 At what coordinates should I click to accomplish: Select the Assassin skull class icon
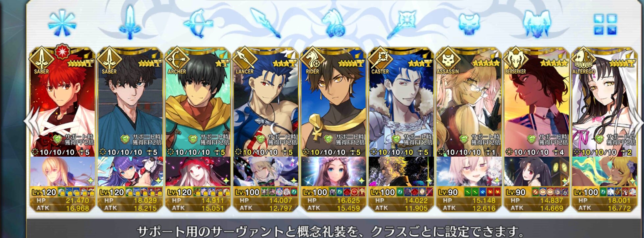(x=470, y=24)
